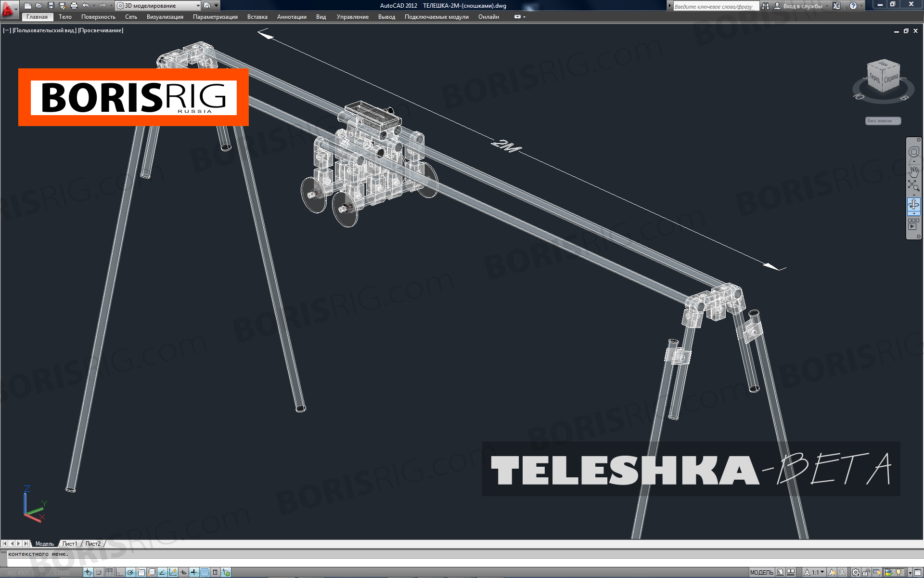924x578 pixels.
Task: Toggle Ortho mode in status bar
Action: (x=120, y=573)
